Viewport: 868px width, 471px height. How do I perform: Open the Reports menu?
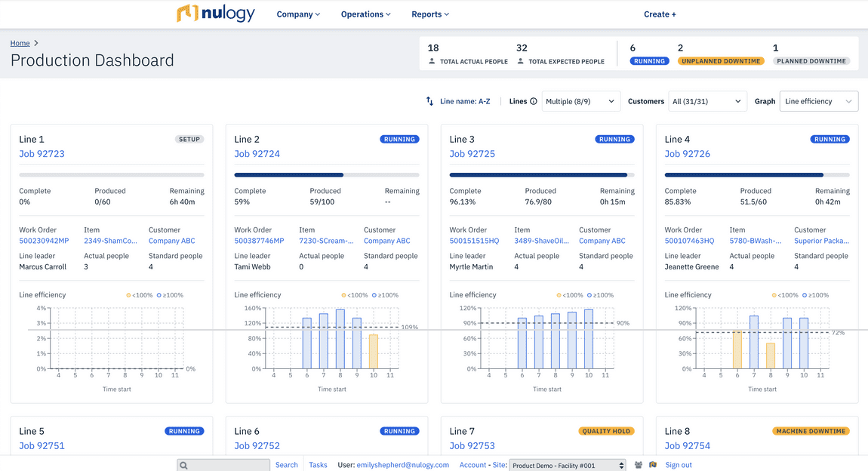point(429,14)
